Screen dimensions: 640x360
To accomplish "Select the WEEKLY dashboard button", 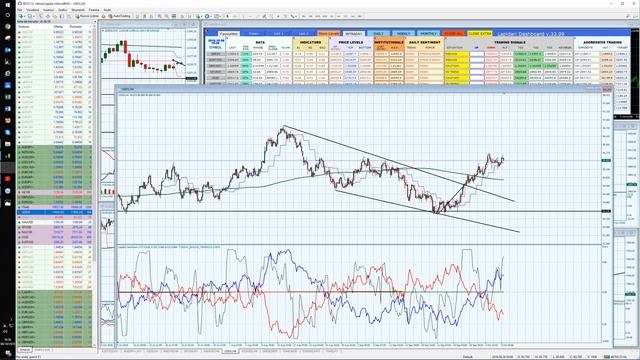I will pos(403,33).
